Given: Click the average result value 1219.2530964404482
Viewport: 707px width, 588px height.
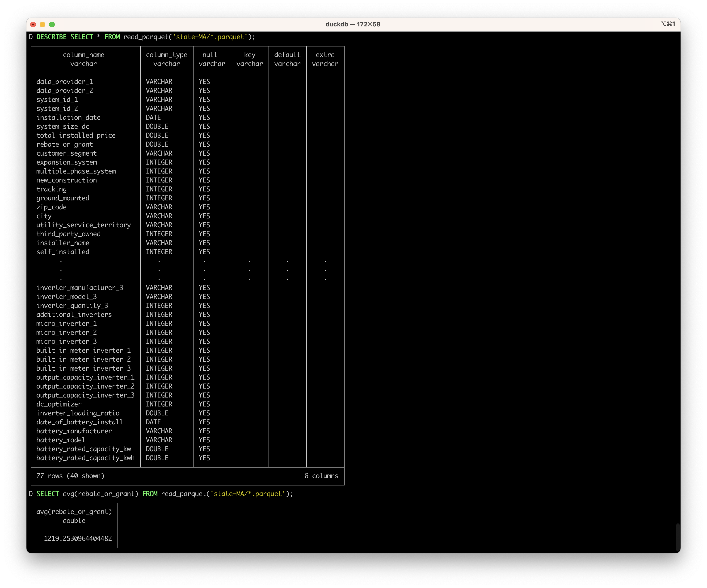Looking at the screenshot, I should point(77,538).
